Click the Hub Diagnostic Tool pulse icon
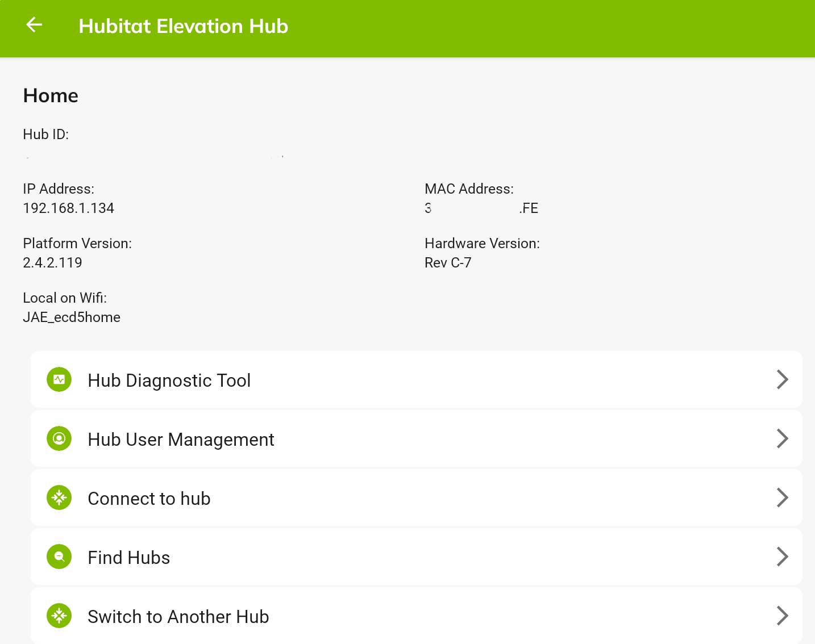 pyautogui.click(x=59, y=379)
